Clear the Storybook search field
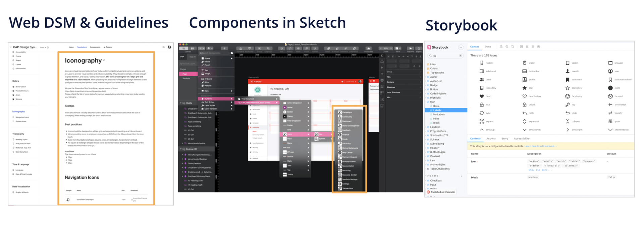This screenshot has height=234, width=644. [x=461, y=56]
